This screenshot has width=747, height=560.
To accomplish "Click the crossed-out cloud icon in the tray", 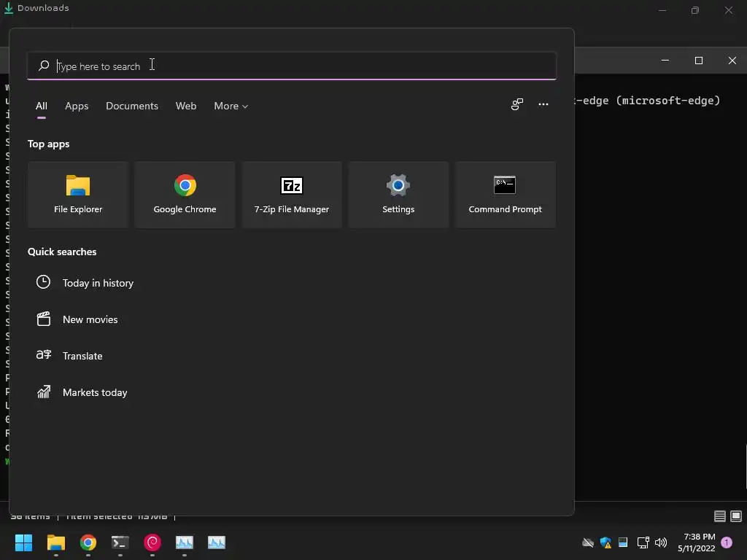I will coord(588,542).
